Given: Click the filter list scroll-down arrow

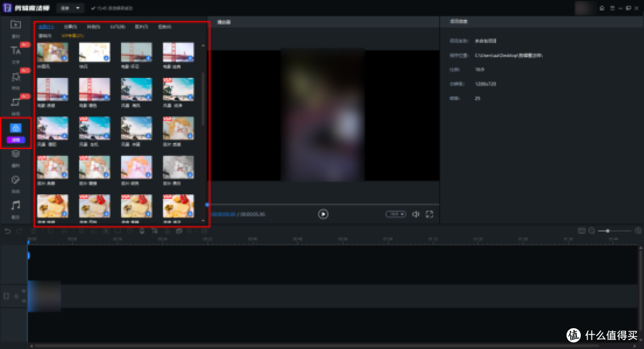Looking at the screenshot, I should click(203, 220).
